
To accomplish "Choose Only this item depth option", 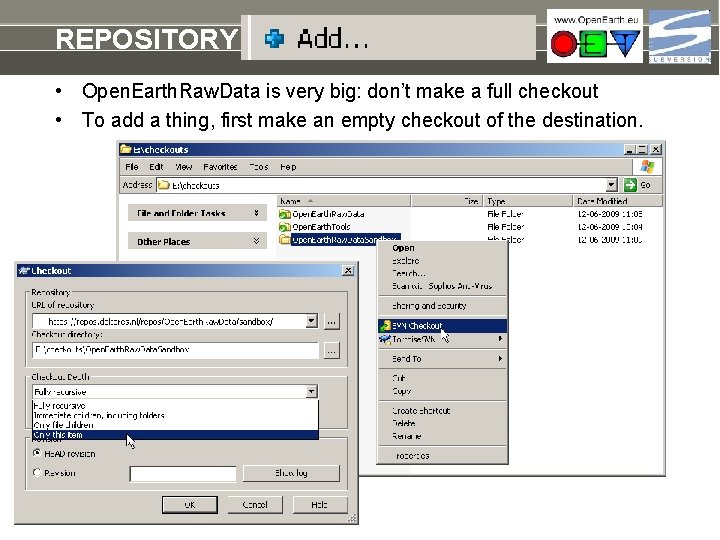I will point(175,435).
